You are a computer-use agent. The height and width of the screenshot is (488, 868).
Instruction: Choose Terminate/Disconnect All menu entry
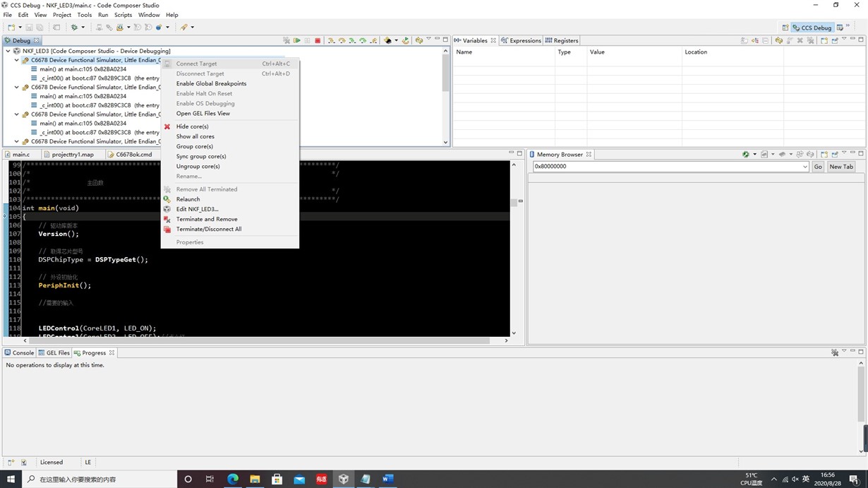(x=209, y=229)
